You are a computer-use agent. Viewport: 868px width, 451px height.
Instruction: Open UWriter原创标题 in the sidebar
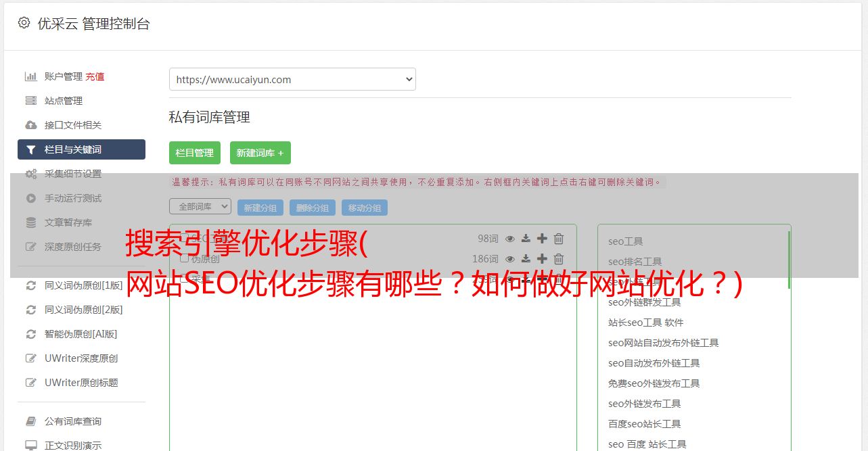(81, 383)
